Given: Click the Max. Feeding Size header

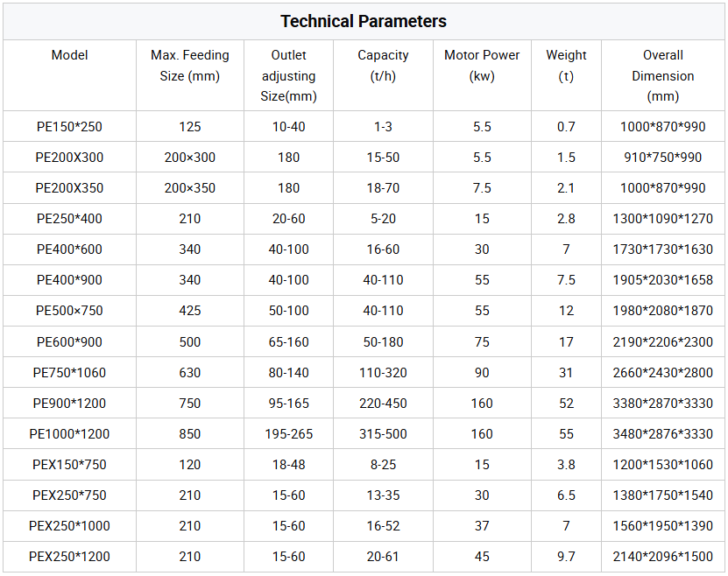Looking at the screenshot, I should coord(190,66).
